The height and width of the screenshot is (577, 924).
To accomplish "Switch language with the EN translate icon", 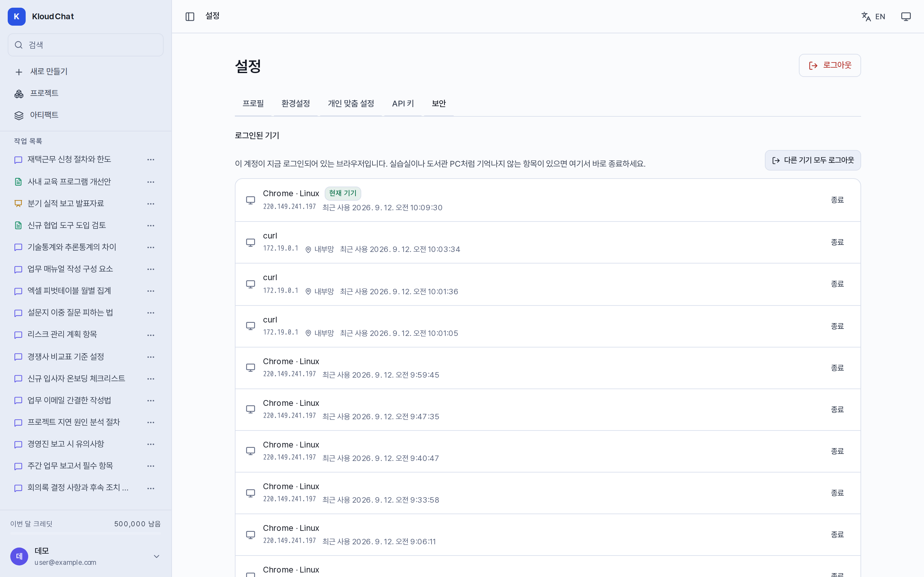I will pos(873,16).
